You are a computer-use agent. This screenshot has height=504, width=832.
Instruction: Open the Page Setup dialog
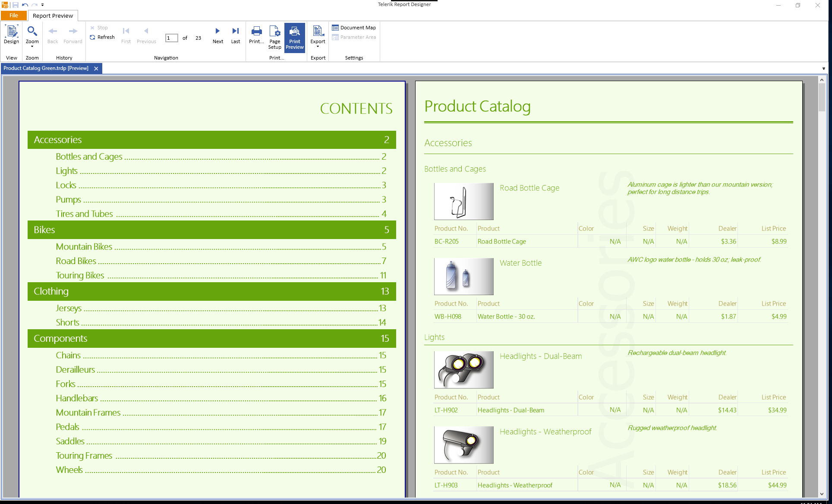point(274,37)
